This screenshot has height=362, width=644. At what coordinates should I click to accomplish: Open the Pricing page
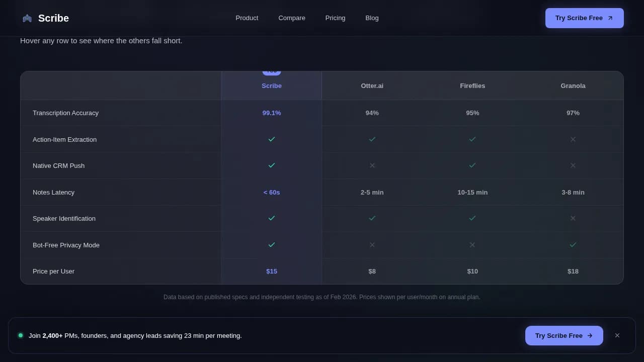(335, 18)
